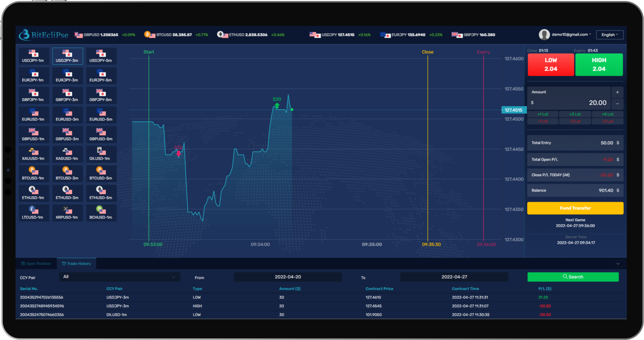The image size is (644, 340).
Task: Open the English language dropdown
Action: pos(609,34)
